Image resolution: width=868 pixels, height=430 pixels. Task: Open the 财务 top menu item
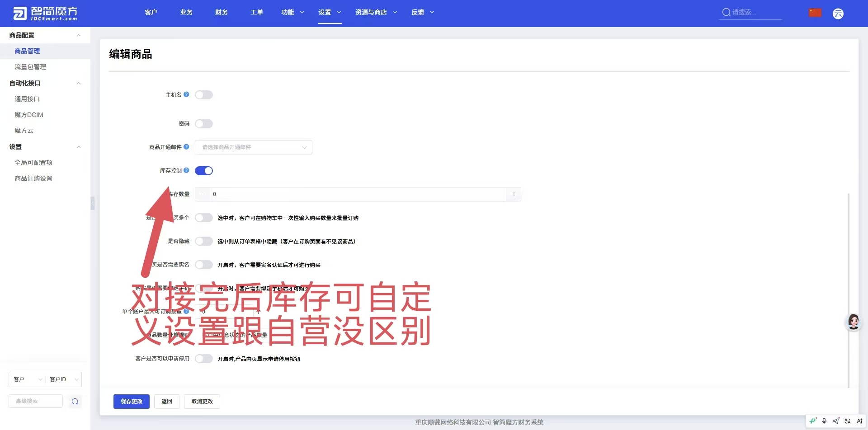(222, 12)
